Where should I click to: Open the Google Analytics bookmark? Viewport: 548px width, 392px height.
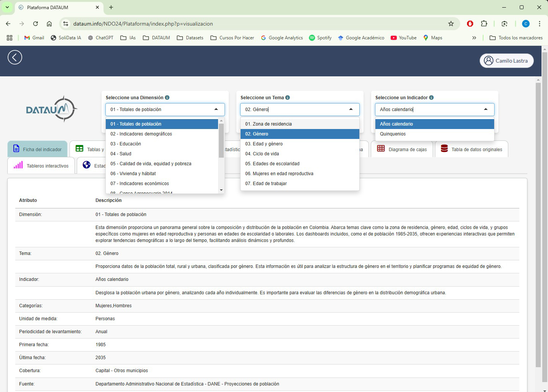[282, 38]
